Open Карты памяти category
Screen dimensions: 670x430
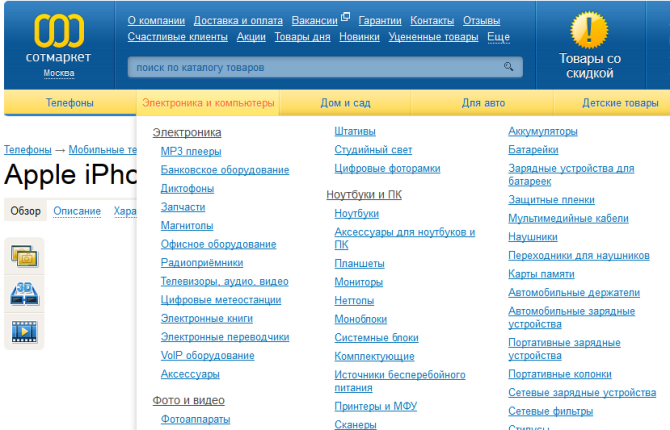541,274
